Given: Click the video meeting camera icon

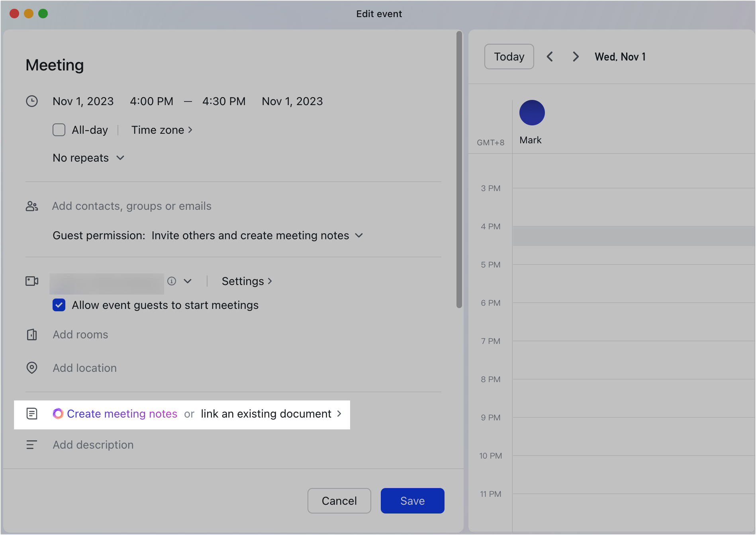Looking at the screenshot, I should point(32,281).
